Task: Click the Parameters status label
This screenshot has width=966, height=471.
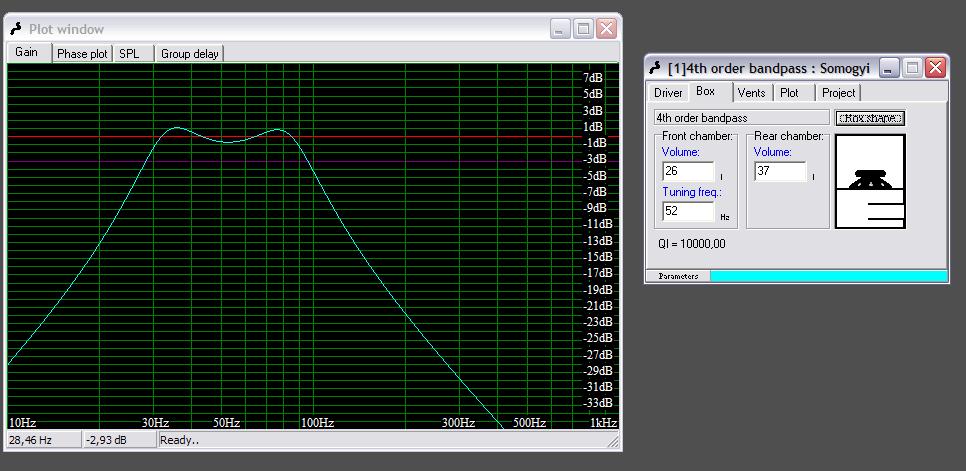Action: (678, 276)
